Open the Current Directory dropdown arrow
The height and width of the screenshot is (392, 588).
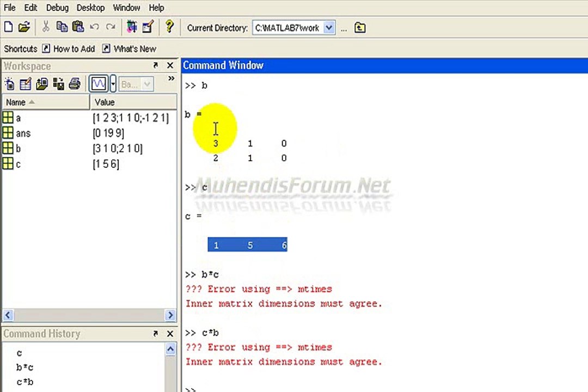pyautogui.click(x=329, y=28)
